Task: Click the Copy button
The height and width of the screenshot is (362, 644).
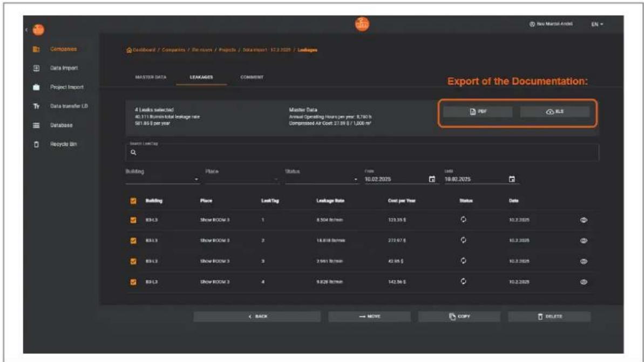Action: pyautogui.click(x=459, y=317)
